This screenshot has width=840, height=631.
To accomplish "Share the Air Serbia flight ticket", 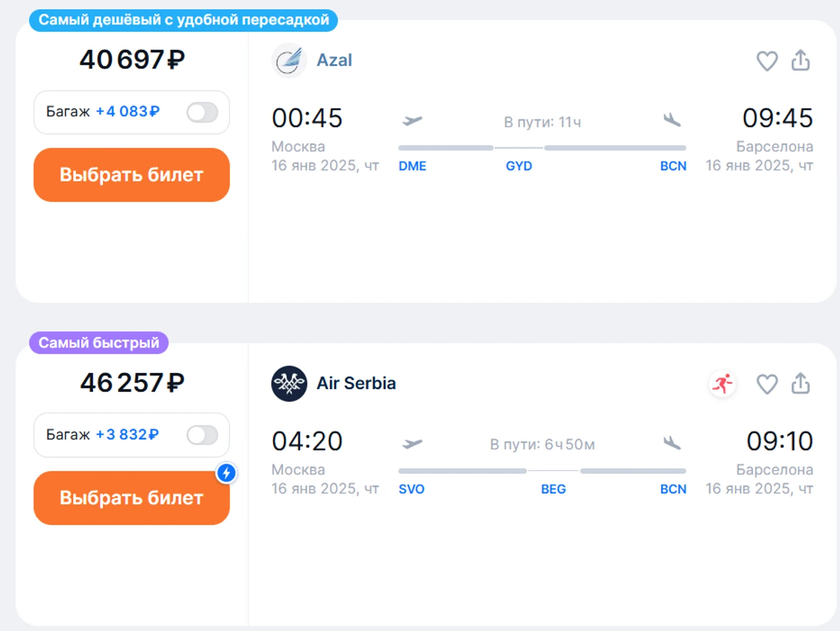I will (800, 384).
